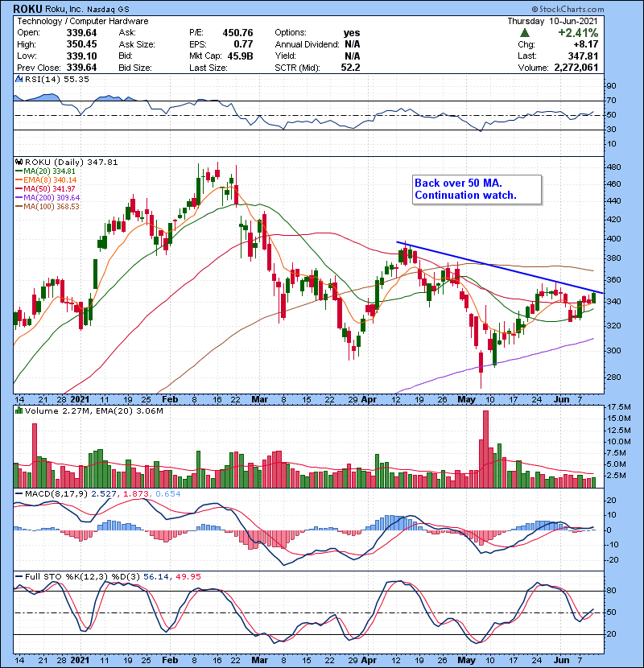Click the 'Back over 50 MA' annotation box
This screenshot has height=668, width=644.
(477, 190)
